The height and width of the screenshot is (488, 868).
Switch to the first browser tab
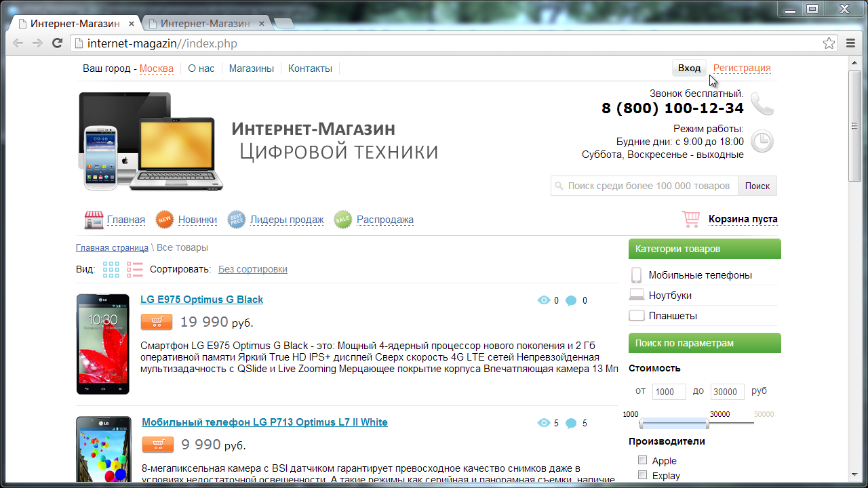[x=75, y=23]
